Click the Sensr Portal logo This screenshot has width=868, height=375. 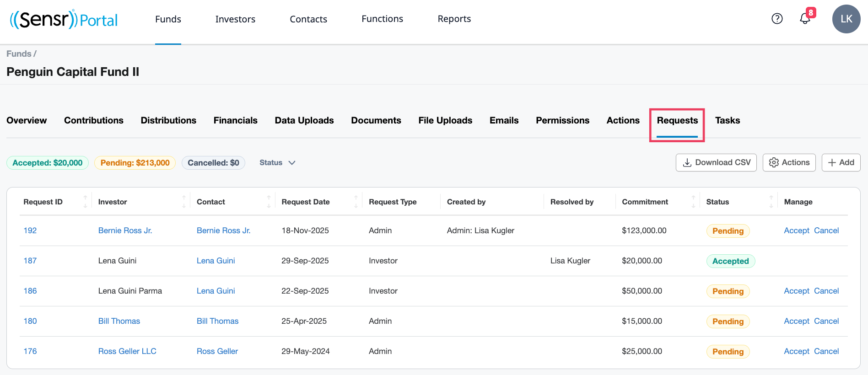pos(64,19)
